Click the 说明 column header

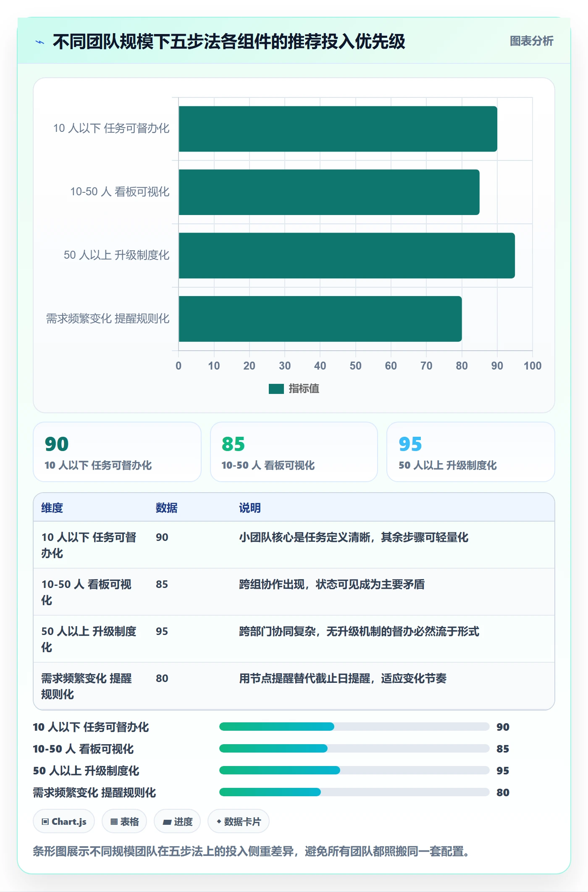click(250, 508)
